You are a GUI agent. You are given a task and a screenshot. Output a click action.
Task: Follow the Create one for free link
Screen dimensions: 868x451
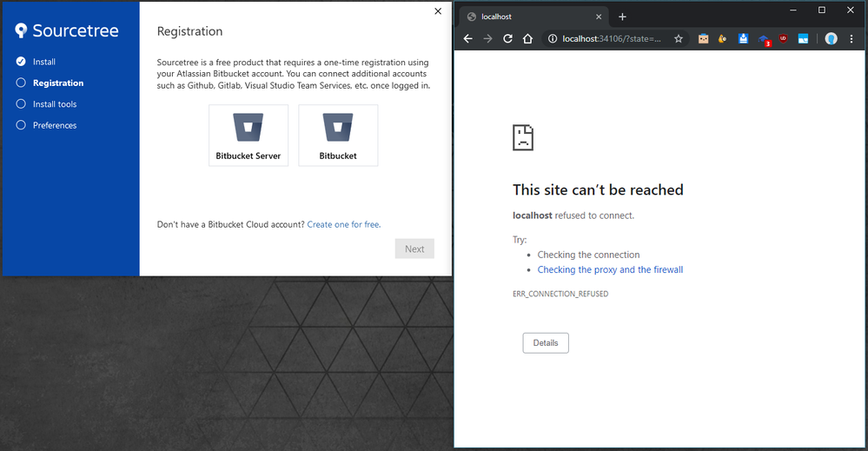[x=344, y=225]
